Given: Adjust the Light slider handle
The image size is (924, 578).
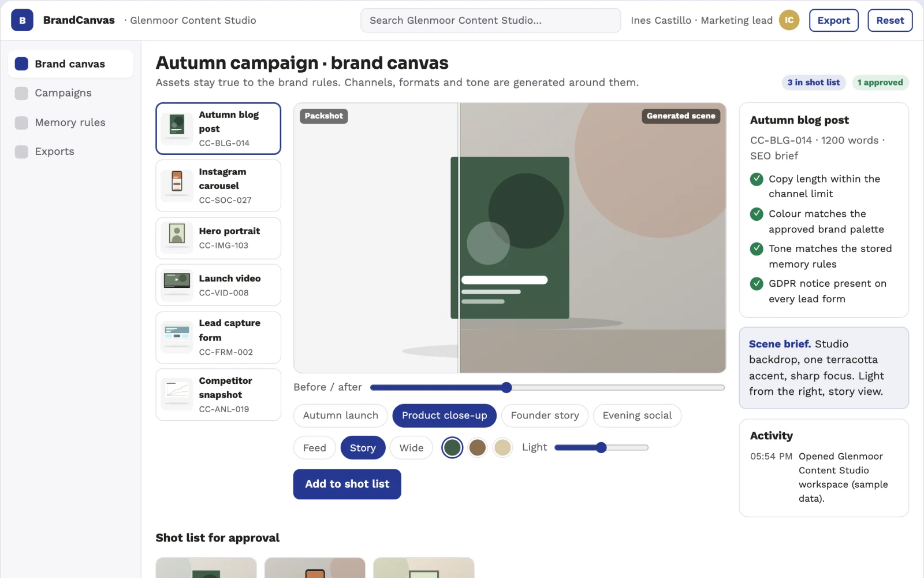Looking at the screenshot, I should [601, 447].
